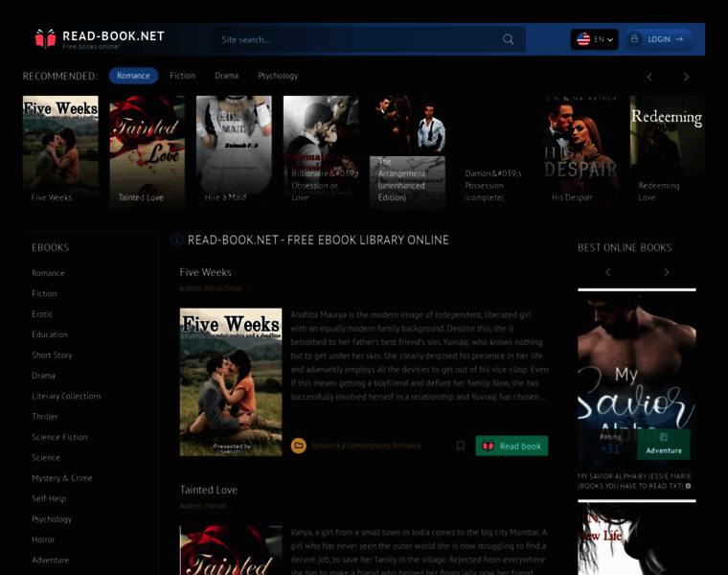
Task: Open Five Weeks cover in carousel
Action: click(60, 151)
